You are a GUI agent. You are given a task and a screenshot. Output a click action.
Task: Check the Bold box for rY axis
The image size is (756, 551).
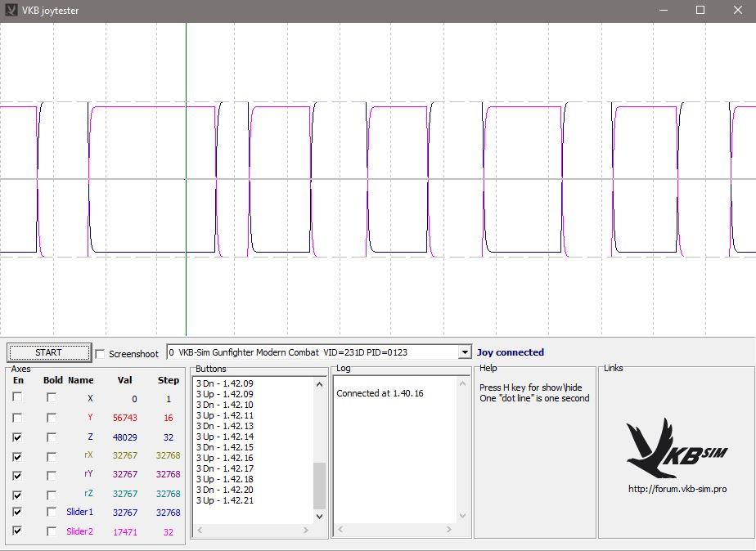pos(52,475)
